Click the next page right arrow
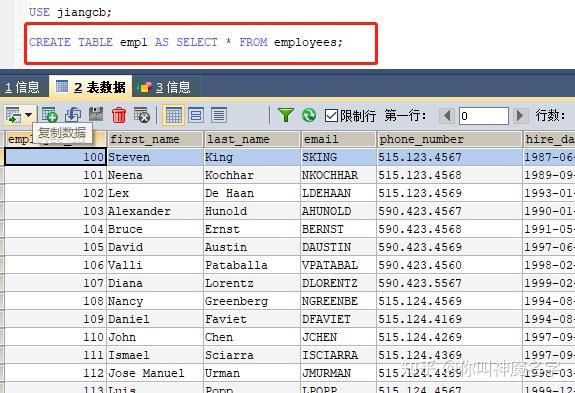575x393 pixels. [520, 116]
